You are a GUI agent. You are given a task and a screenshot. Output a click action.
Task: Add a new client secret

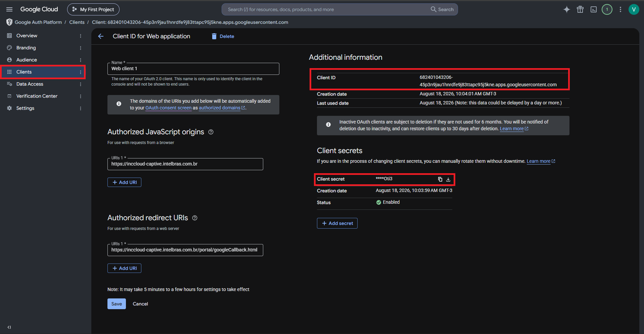pyautogui.click(x=337, y=223)
